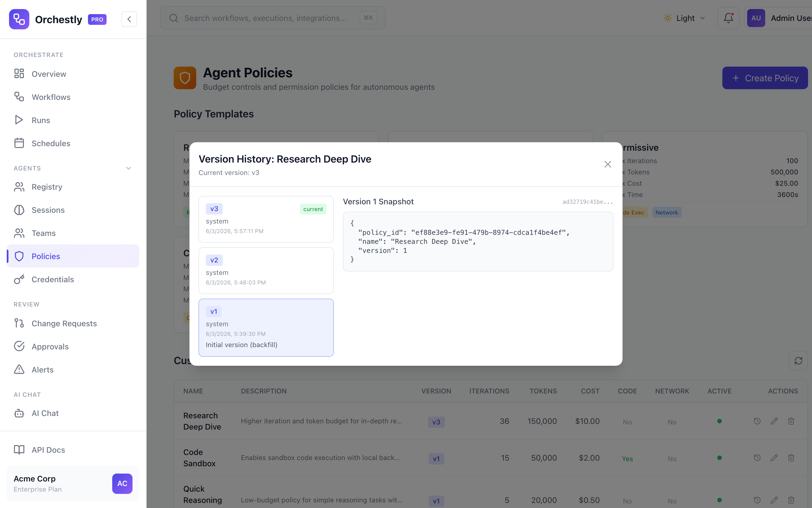
Task: Edit the Quick Reasoning policy
Action: [774, 500]
